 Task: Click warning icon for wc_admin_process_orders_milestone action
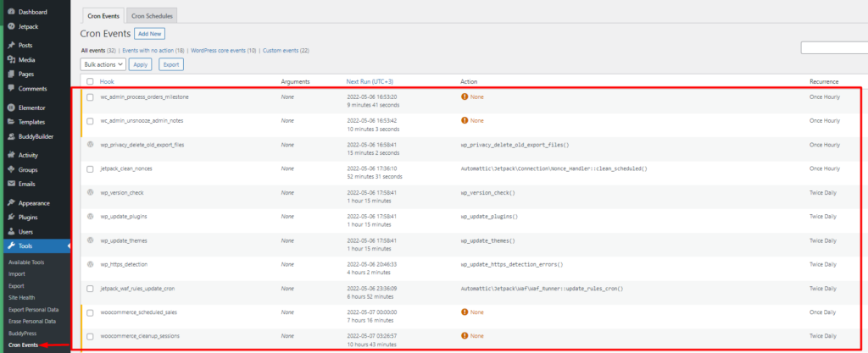tap(464, 97)
